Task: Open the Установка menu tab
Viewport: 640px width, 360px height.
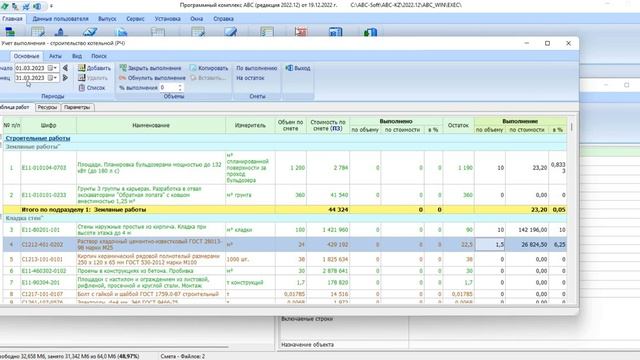Action: (x=167, y=19)
